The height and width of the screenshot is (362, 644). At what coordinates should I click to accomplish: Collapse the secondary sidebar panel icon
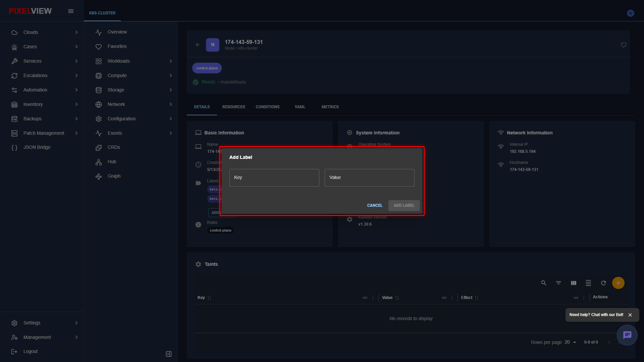[x=169, y=354]
